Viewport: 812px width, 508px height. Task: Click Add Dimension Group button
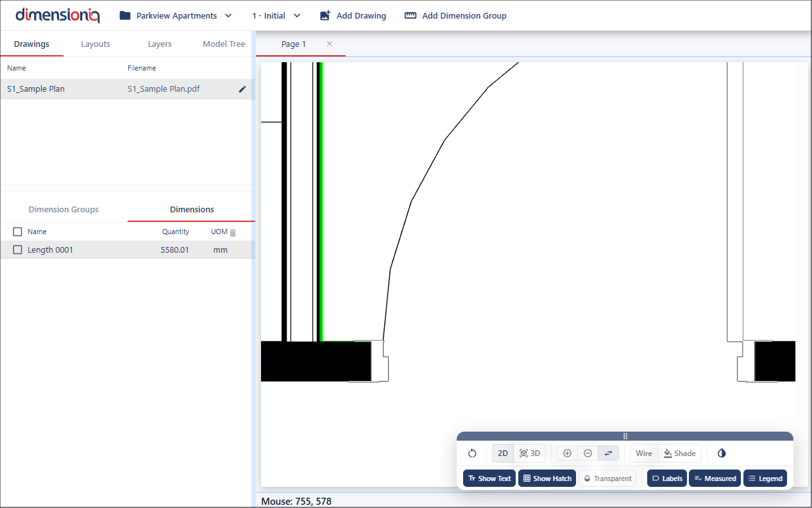(455, 15)
